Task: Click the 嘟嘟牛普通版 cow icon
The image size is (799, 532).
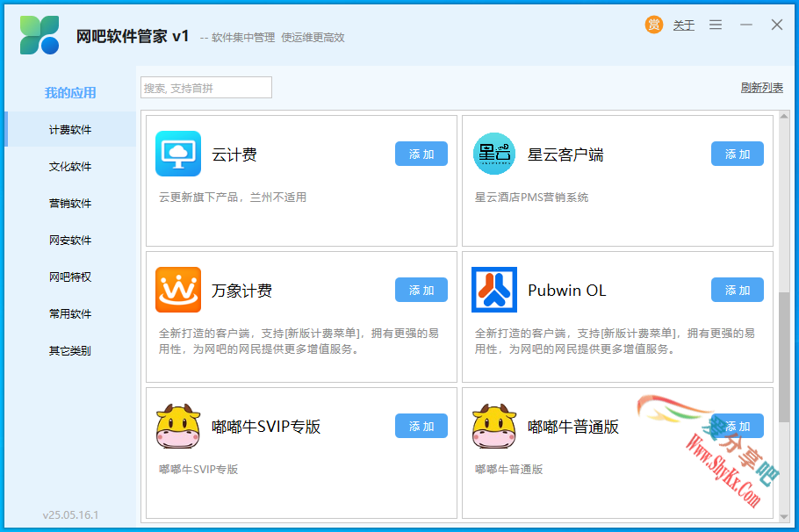Action: click(x=493, y=426)
